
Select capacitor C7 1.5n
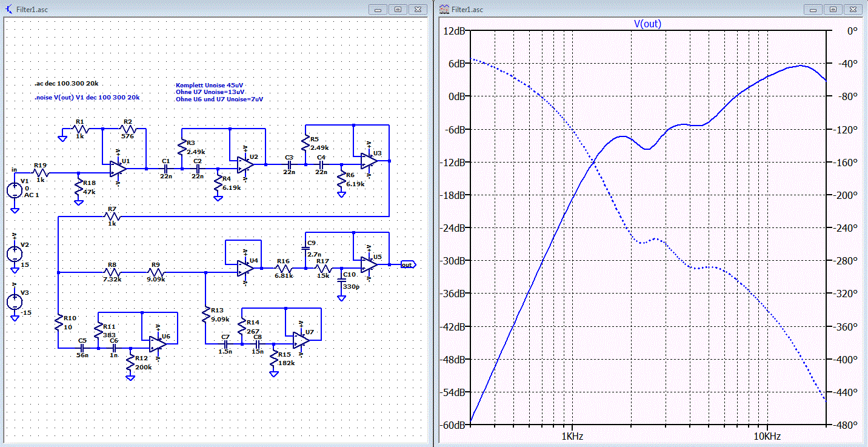225,344
